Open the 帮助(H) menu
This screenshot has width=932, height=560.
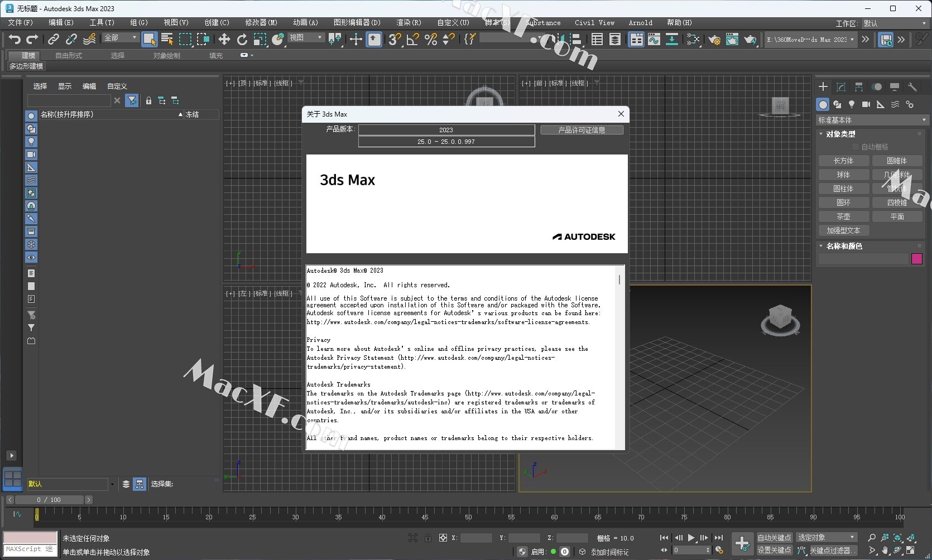point(679,23)
